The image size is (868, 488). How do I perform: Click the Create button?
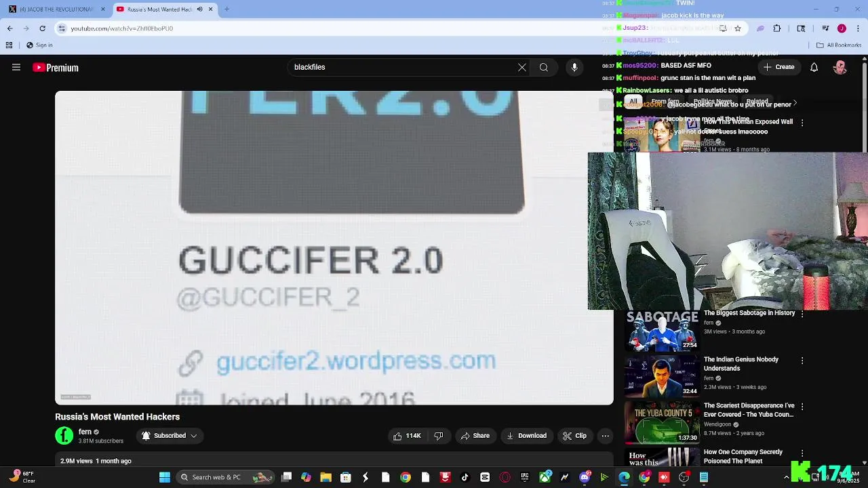[x=778, y=67]
